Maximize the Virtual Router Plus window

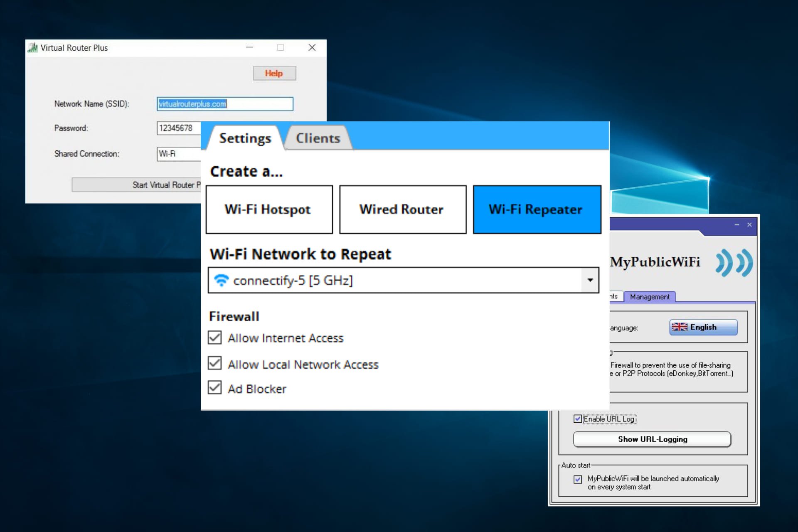tap(281, 47)
